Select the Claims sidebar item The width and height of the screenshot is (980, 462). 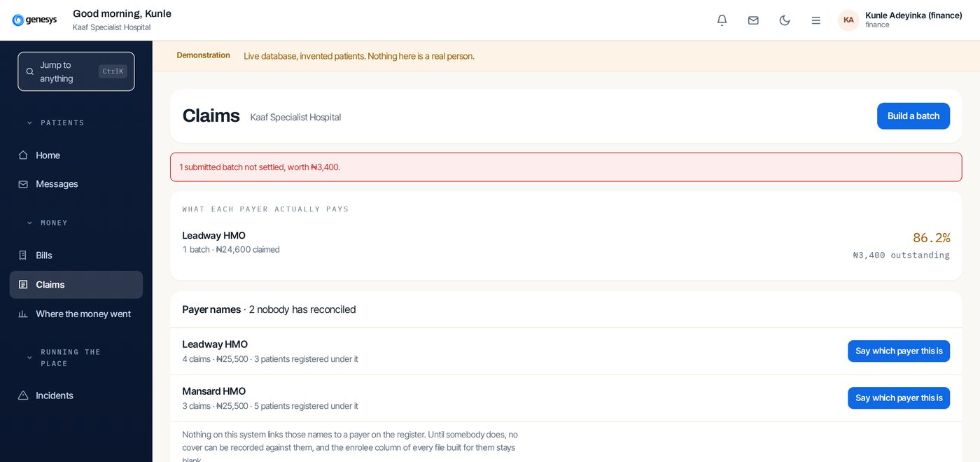(76, 285)
